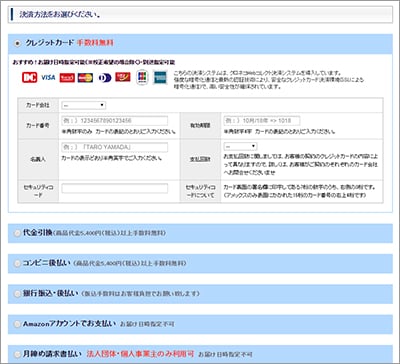Click the red card logo after VISA
This screenshot has height=364, width=400.
tap(67, 78)
